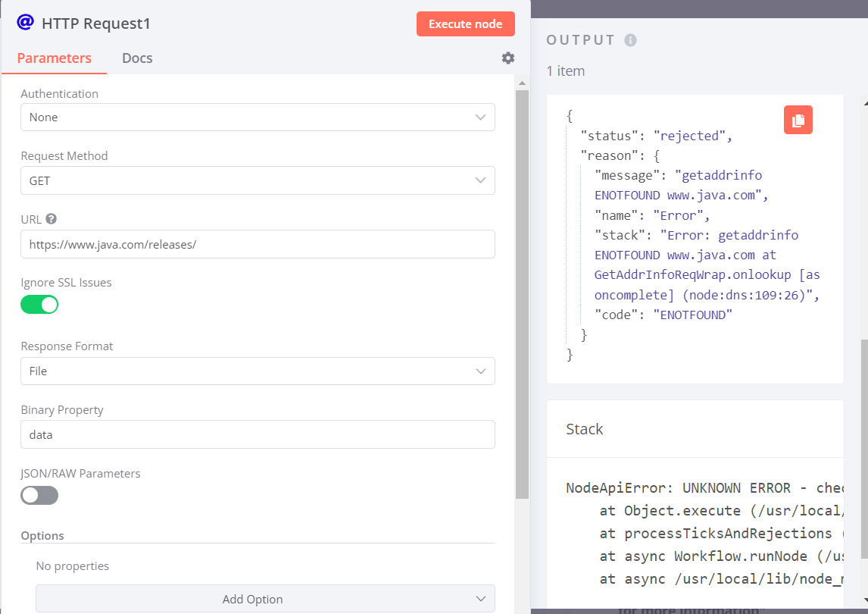Copy the output JSON with the copy icon

coord(798,120)
